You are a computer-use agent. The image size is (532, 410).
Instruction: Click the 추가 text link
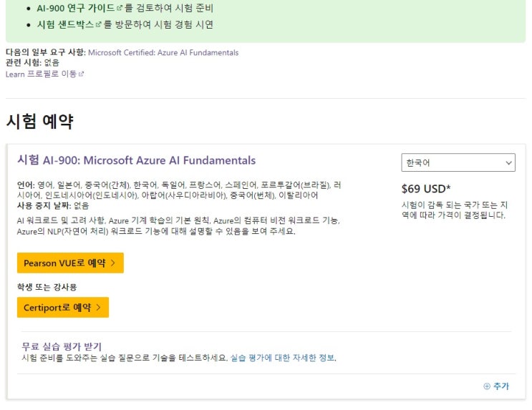click(x=500, y=386)
